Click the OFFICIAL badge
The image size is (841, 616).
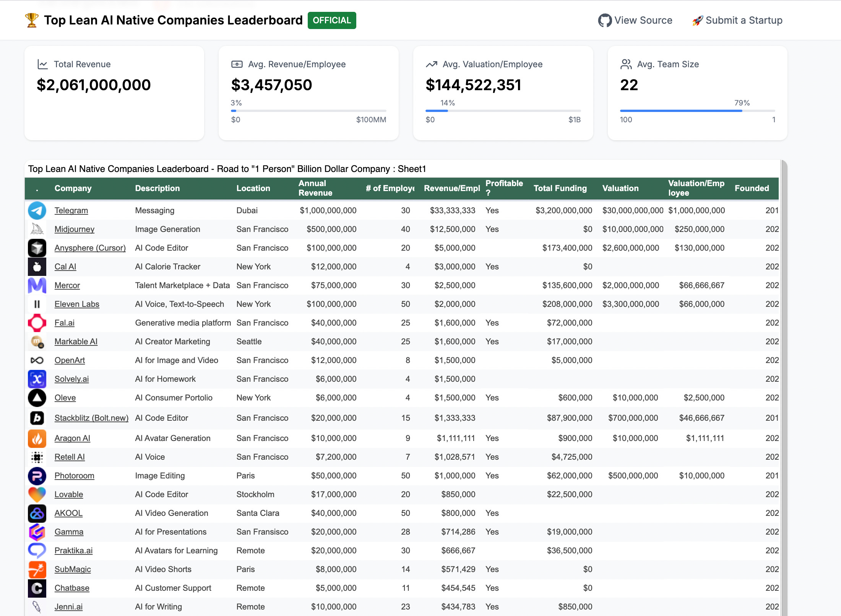click(332, 20)
